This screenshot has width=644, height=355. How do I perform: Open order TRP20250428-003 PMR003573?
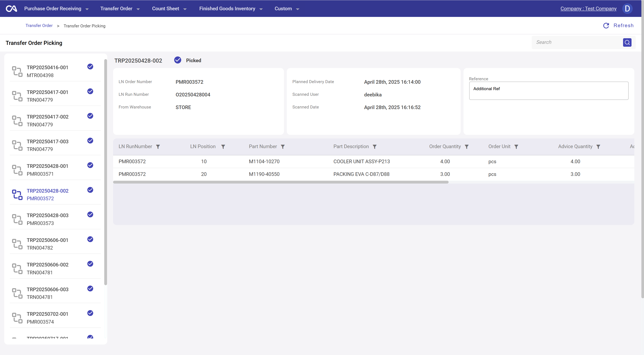coord(55,219)
